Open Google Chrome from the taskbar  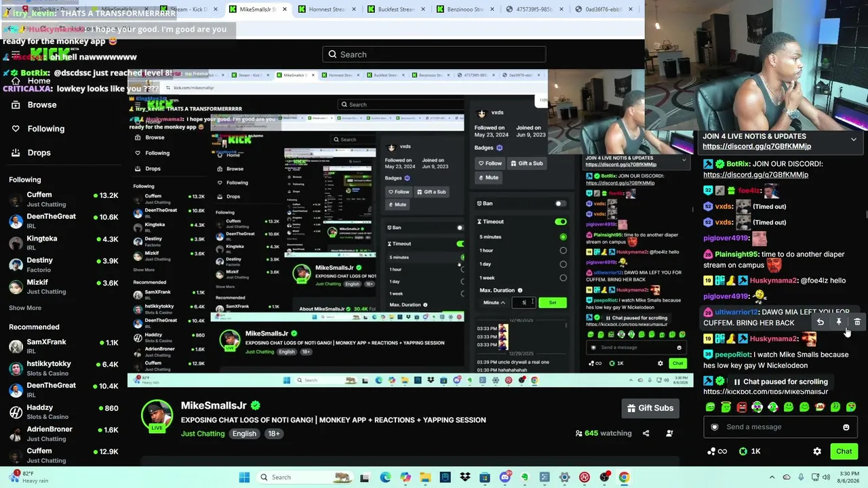[624, 477]
